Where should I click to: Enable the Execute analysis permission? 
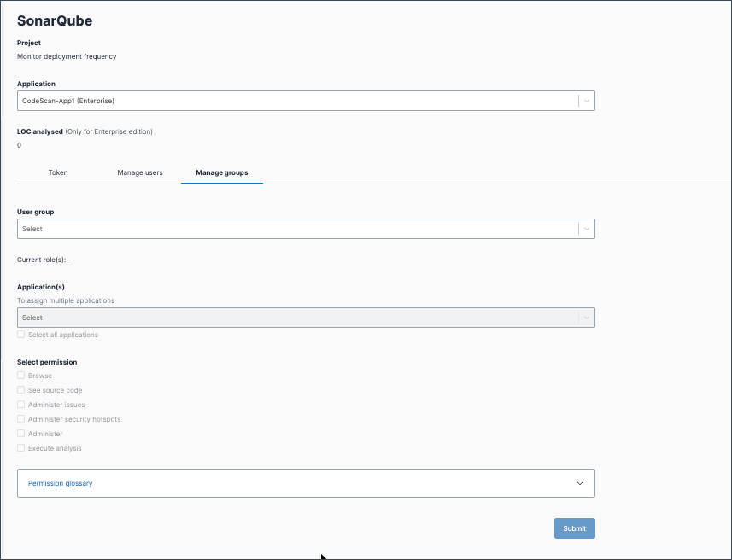click(x=21, y=447)
